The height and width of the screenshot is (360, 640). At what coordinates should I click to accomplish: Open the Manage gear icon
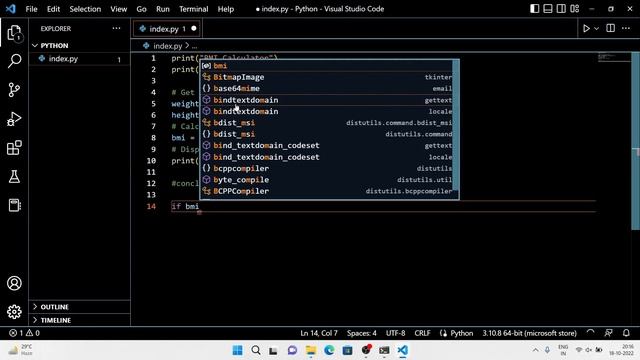pyautogui.click(x=14, y=312)
